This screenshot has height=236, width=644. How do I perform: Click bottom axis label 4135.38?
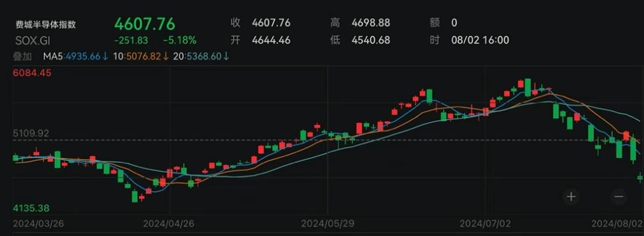coord(31,208)
